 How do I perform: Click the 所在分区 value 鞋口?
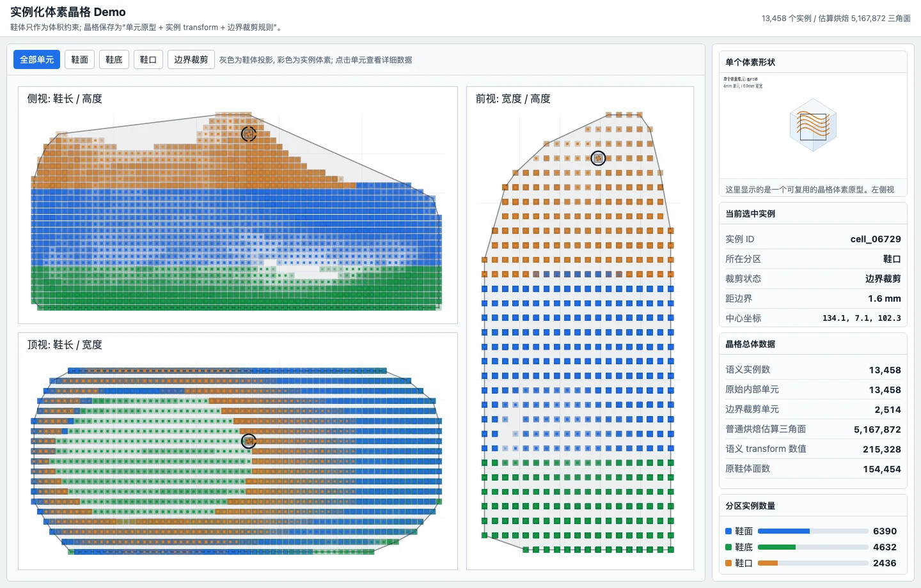pos(892,259)
